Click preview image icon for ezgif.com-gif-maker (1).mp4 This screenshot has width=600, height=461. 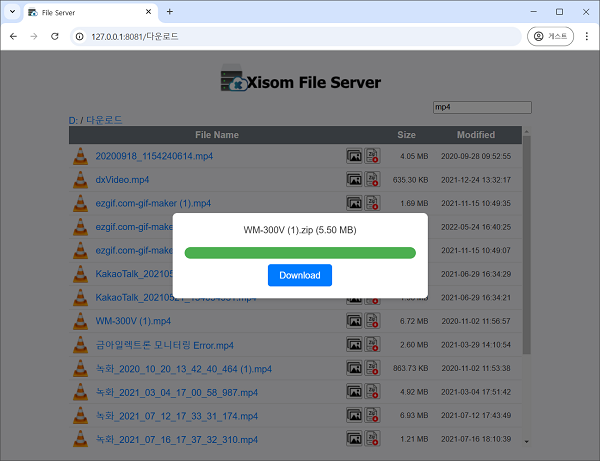pos(354,203)
